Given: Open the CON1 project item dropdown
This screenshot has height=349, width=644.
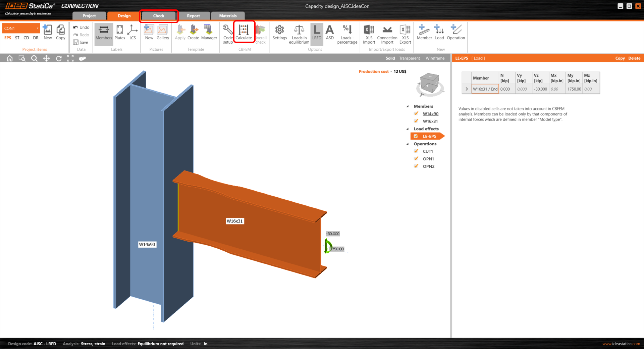Looking at the screenshot, I should pos(38,29).
